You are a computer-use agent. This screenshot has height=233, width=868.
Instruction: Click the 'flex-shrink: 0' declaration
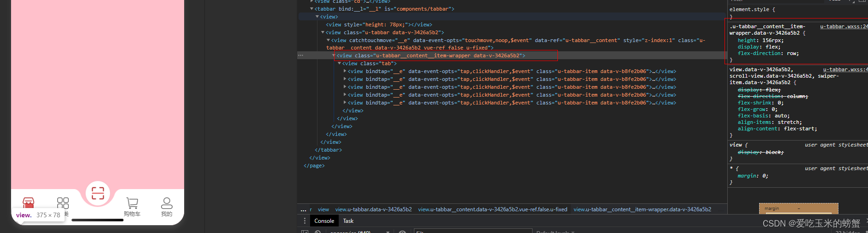[760, 103]
